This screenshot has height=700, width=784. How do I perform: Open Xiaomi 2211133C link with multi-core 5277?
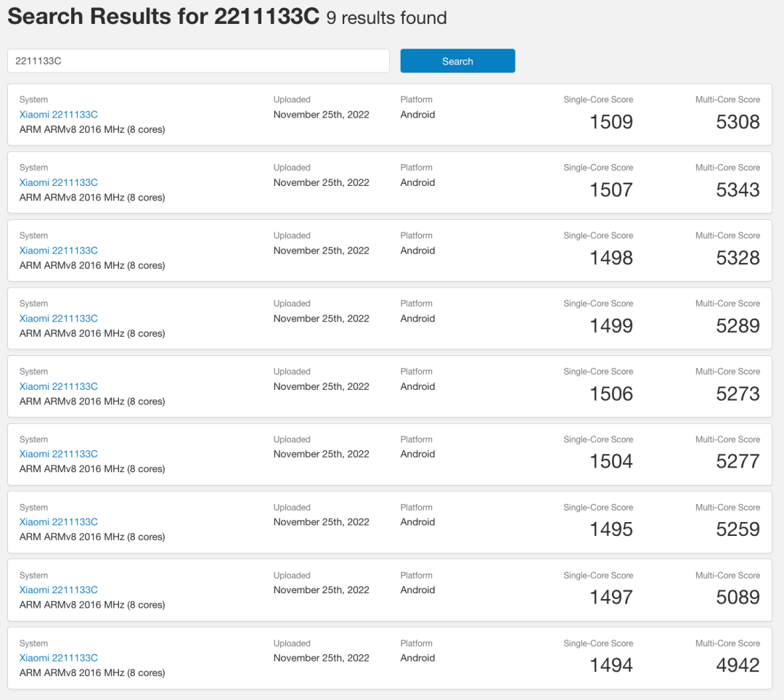click(59, 454)
